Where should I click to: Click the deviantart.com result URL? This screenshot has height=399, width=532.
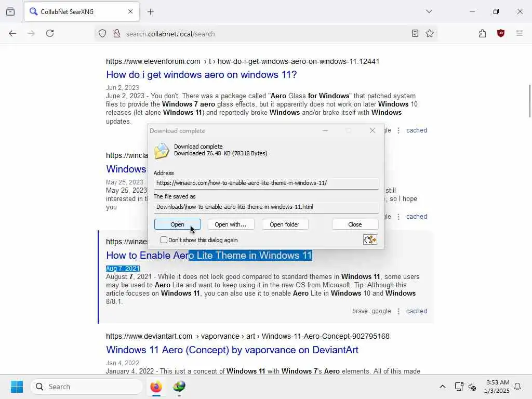(248, 336)
